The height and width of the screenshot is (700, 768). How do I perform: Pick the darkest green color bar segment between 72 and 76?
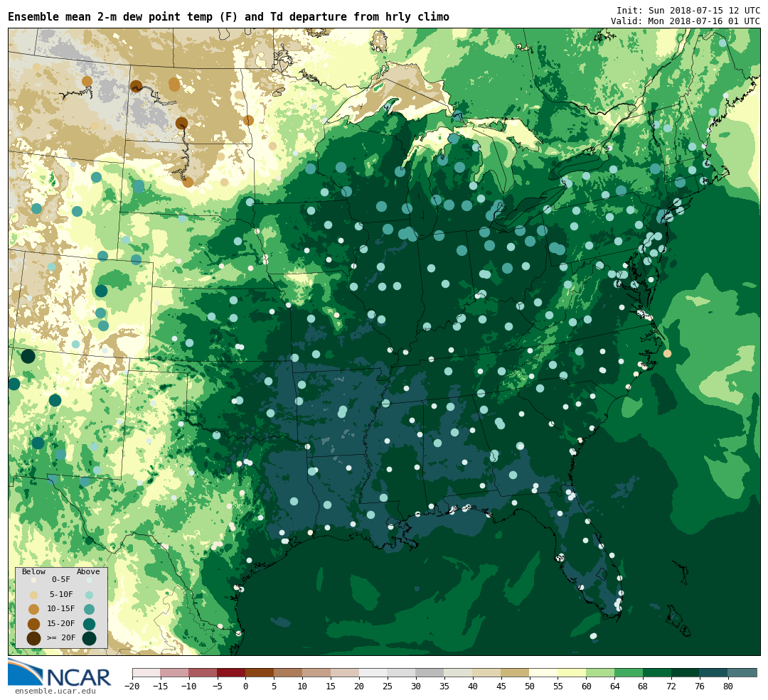point(686,672)
